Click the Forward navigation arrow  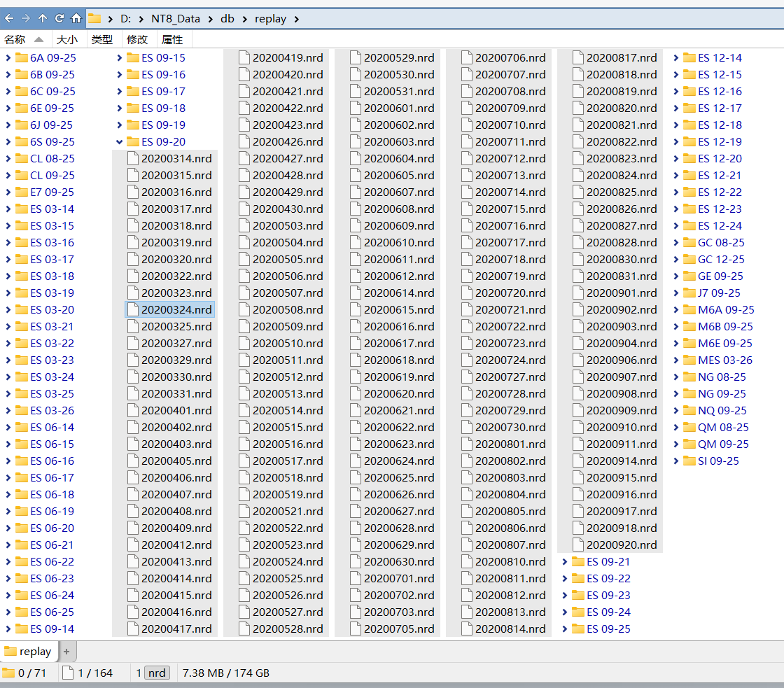tap(26, 18)
